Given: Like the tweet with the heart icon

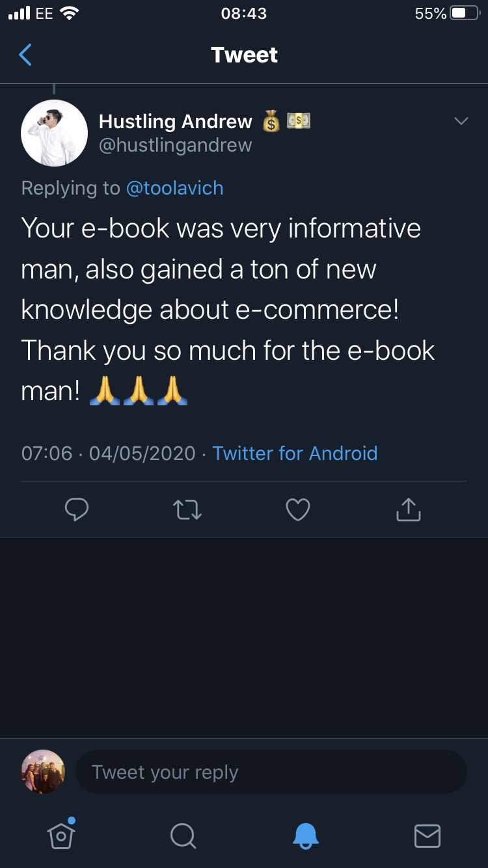Looking at the screenshot, I should point(298,510).
